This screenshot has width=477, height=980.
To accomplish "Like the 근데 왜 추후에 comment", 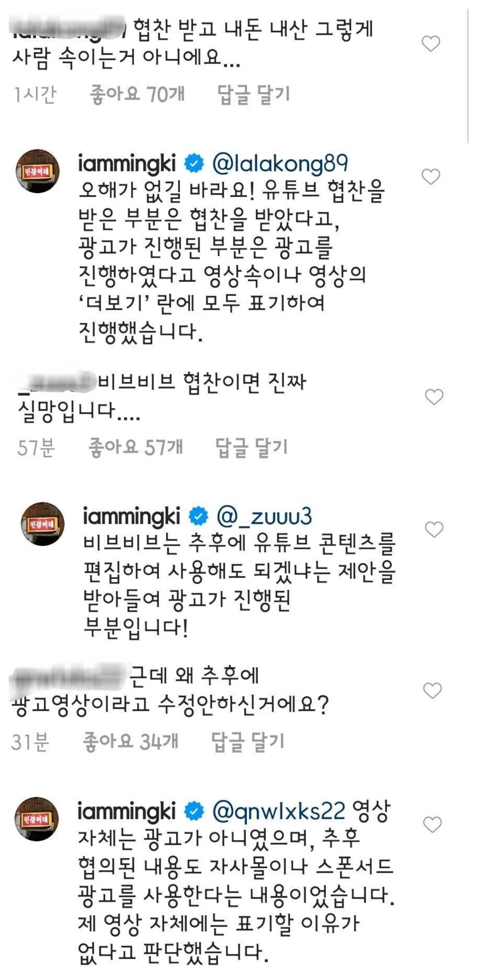I will click(432, 690).
